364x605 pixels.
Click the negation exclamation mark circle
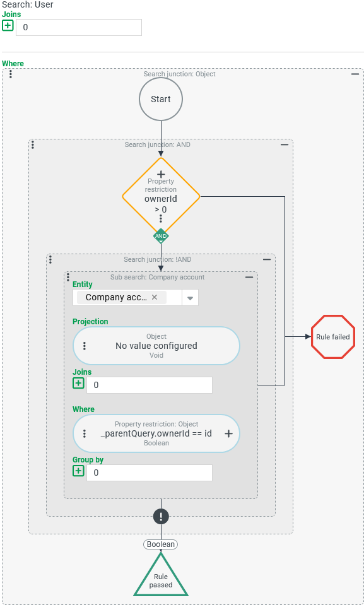coord(161,516)
